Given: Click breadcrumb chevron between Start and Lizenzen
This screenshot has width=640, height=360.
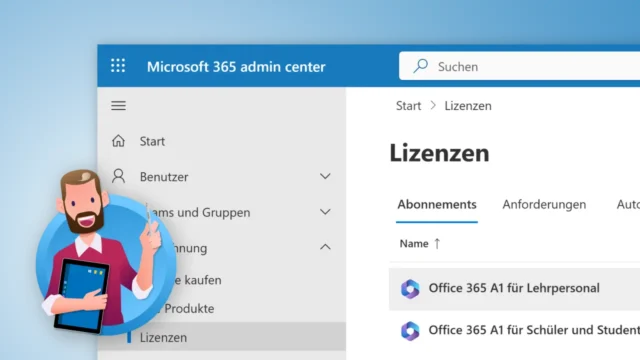Looking at the screenshot, I should tap(433, 106).
